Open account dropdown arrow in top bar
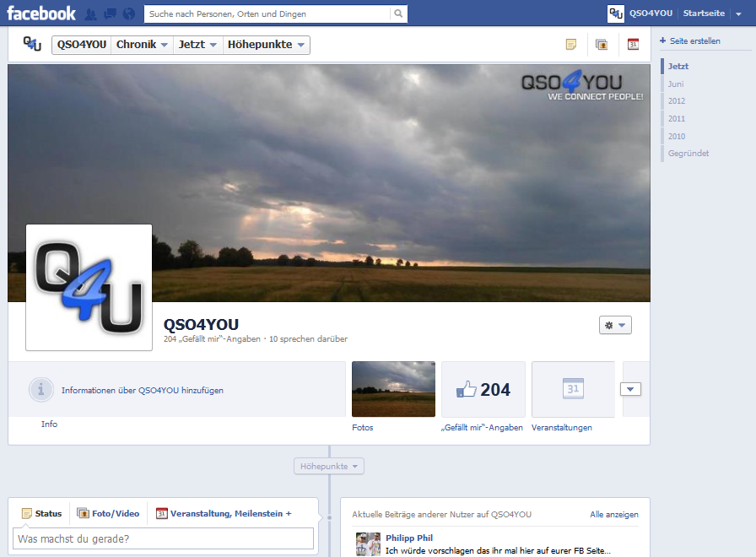 tap(738, 14)
